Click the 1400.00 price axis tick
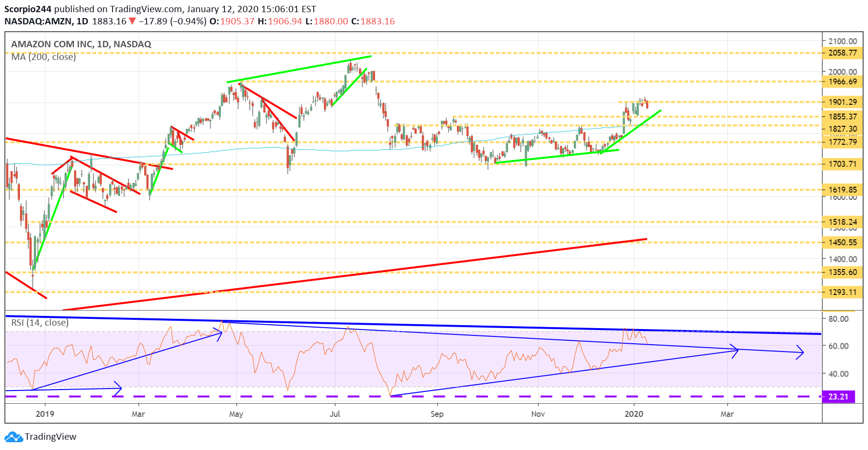This screenshot has width=868, height=450. pos(843,259)
